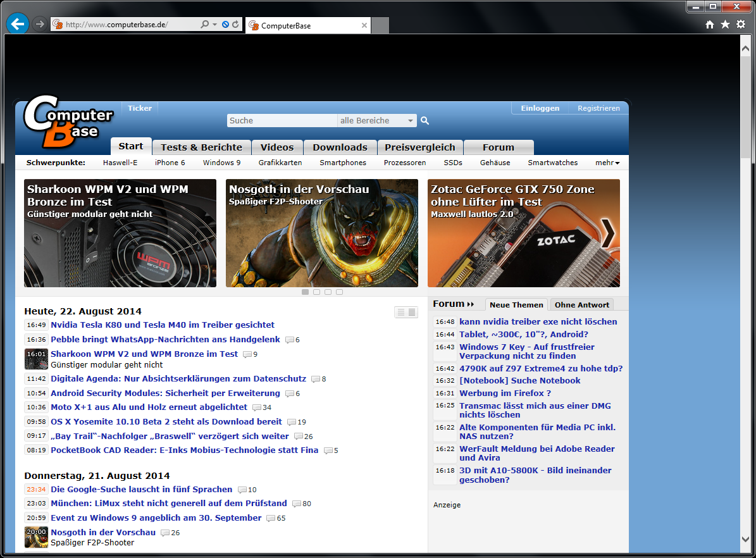Click the browser Back arrow button
The image size is (756, 558).
coord(18,24)
